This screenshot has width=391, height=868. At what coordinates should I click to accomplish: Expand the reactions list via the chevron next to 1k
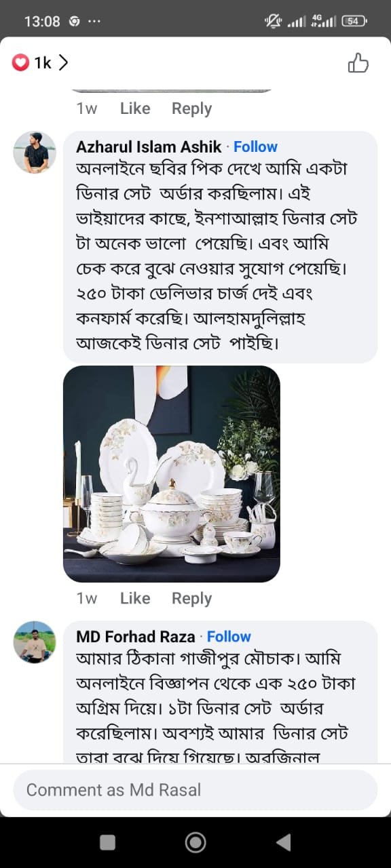(x=63, y=62)
